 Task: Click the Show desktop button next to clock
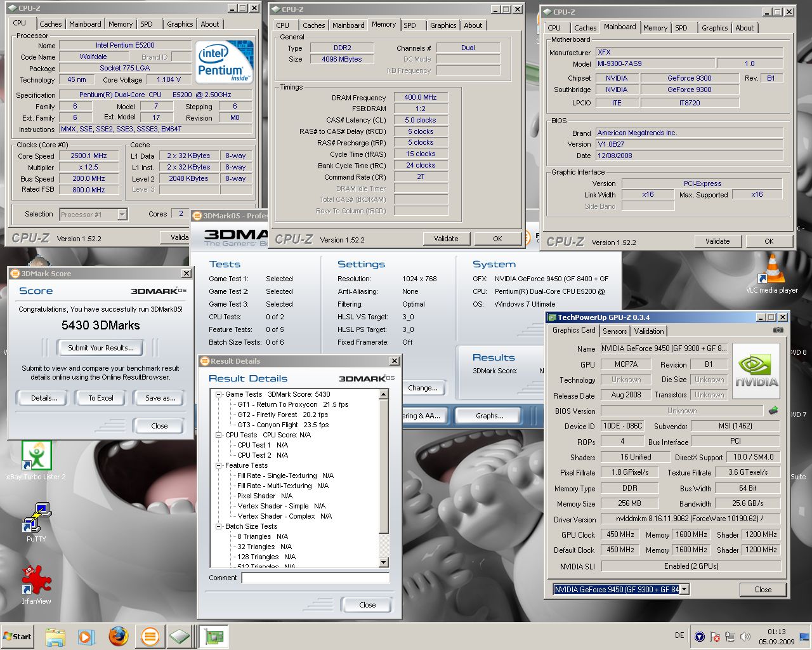pyautogui.click(x=804, y=637)
